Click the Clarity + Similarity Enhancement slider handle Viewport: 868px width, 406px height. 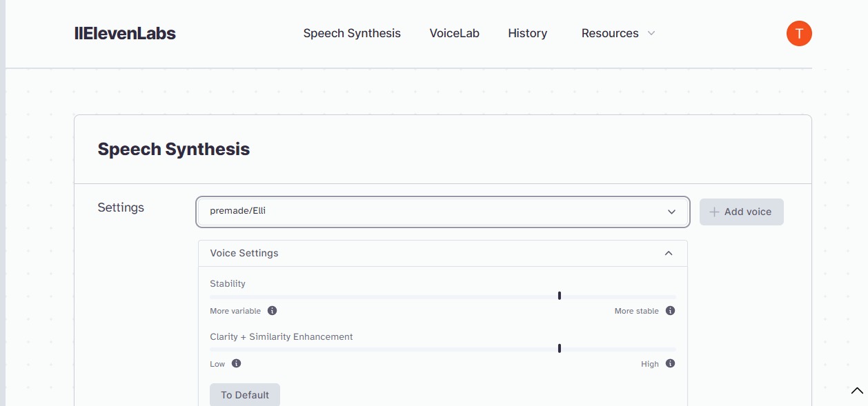pyautogui.click(x=559, y=348)
